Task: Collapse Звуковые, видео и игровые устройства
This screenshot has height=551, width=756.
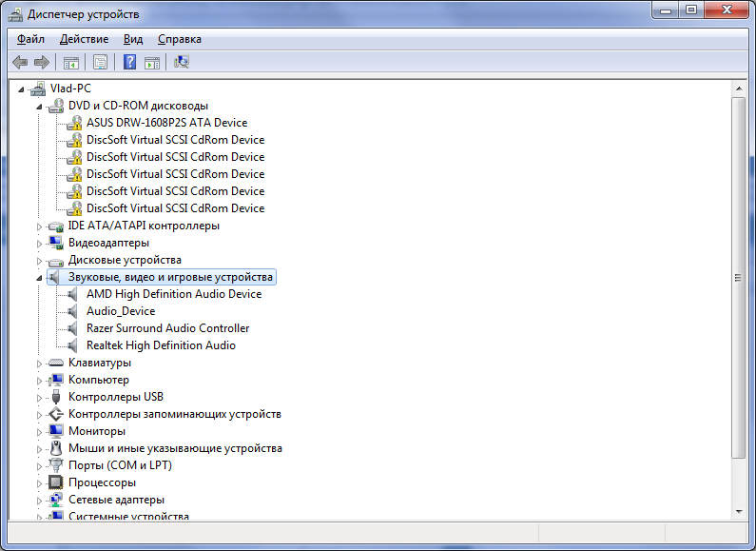Action: (x=40, y=278)
